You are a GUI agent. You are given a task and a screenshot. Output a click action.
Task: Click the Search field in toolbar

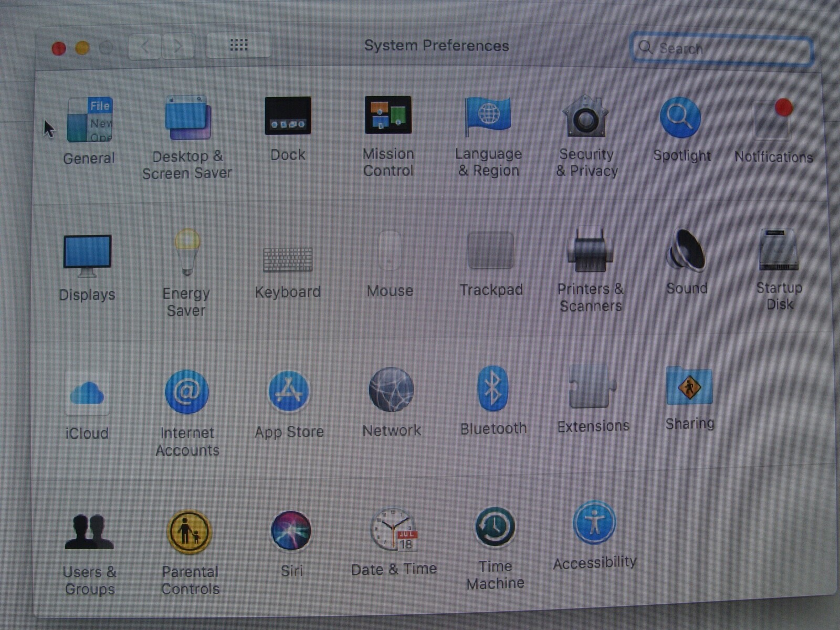point(722,49)
